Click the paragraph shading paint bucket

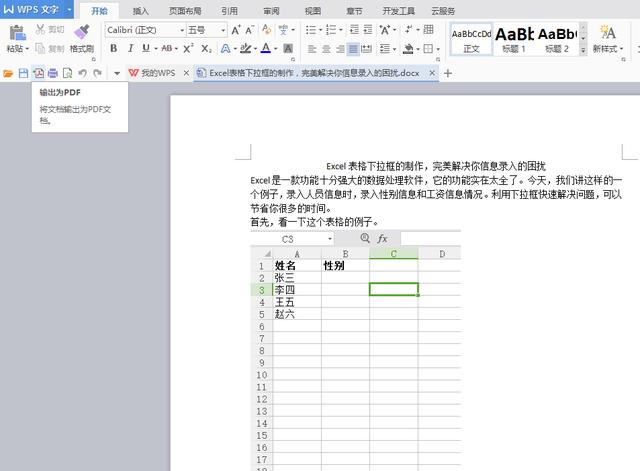tap(408, 49)
